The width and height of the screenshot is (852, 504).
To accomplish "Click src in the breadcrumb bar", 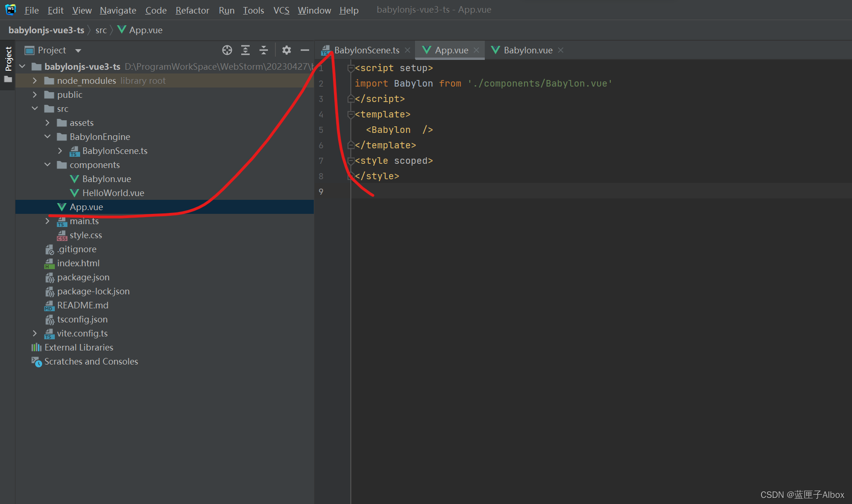I will [x=101, y=30].
